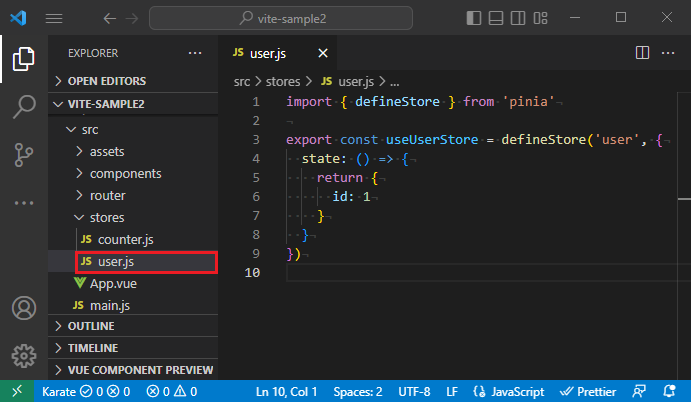Click Karate status bar item
The image size is (691, 402).
click(x=86, y=391)
